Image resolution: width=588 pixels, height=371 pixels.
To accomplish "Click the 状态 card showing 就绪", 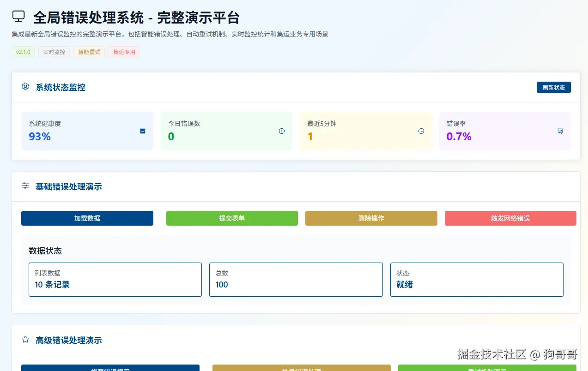I will pyautogui.click(x=477, y=279).
